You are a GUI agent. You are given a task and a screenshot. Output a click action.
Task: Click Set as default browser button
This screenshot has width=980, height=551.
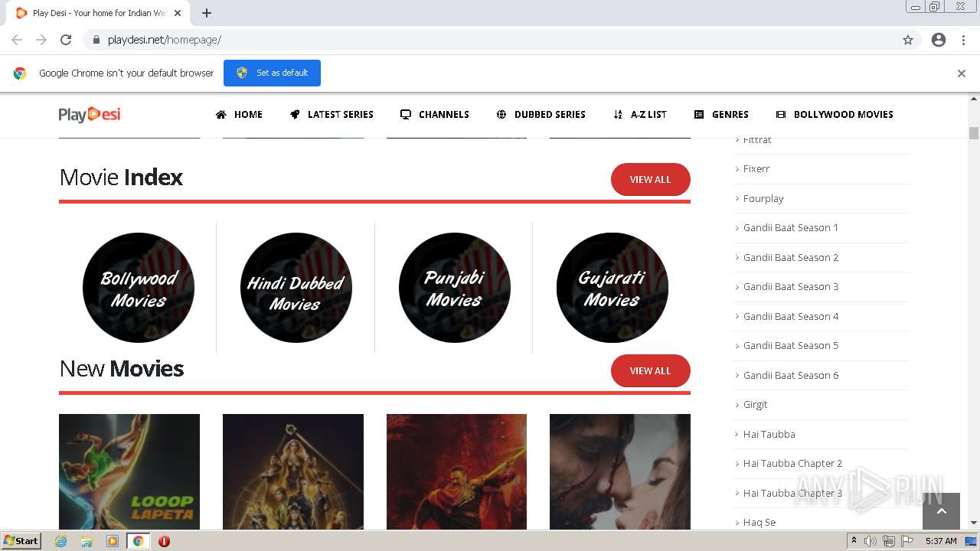tap(272, 73)
